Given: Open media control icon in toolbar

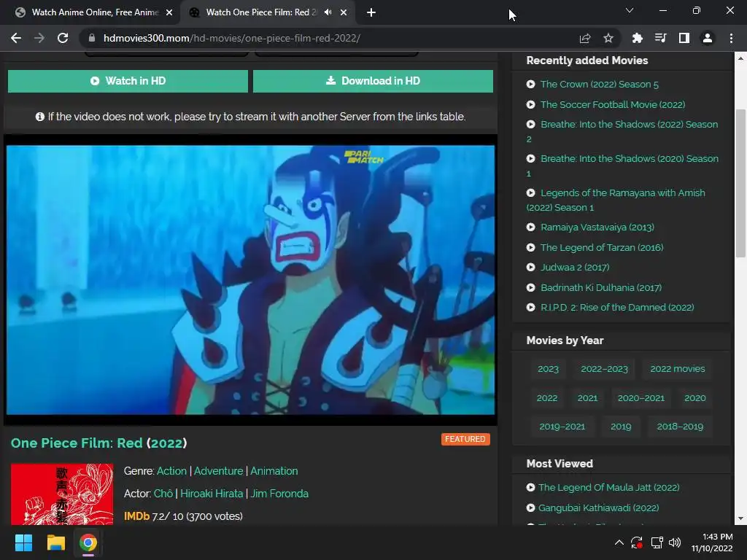Looking at the screenshot, I should (x=660, y=38).
